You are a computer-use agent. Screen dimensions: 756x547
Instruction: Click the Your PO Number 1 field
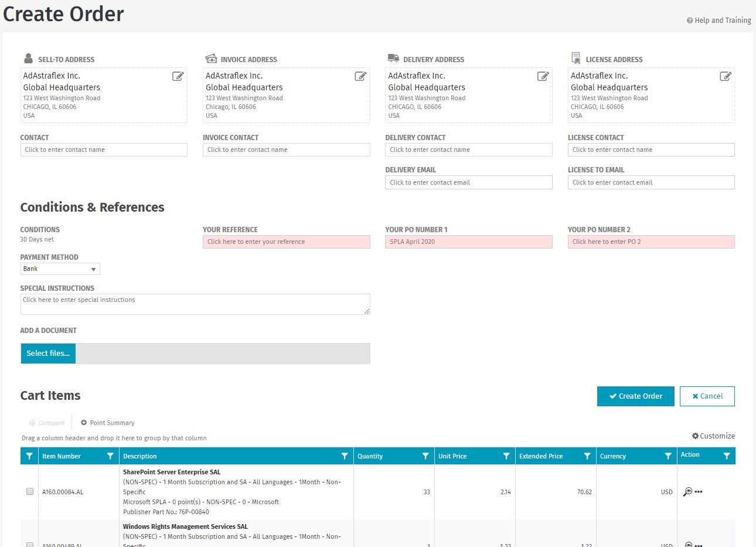pyautogui.click(x=468, y=242)
